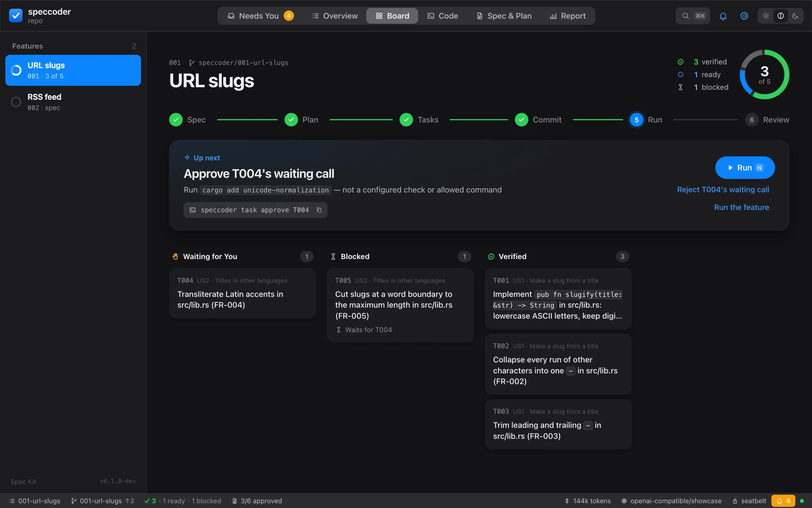Select the Board tab
Image resolution: width=812 pixels, height=508 pixels.
tap(392, 16)
